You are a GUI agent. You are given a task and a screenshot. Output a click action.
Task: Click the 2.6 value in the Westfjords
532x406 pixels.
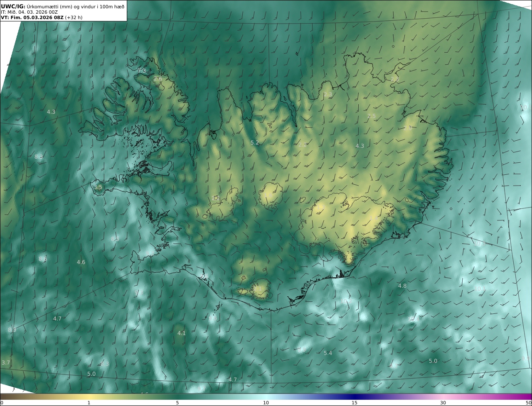[158, 79]
